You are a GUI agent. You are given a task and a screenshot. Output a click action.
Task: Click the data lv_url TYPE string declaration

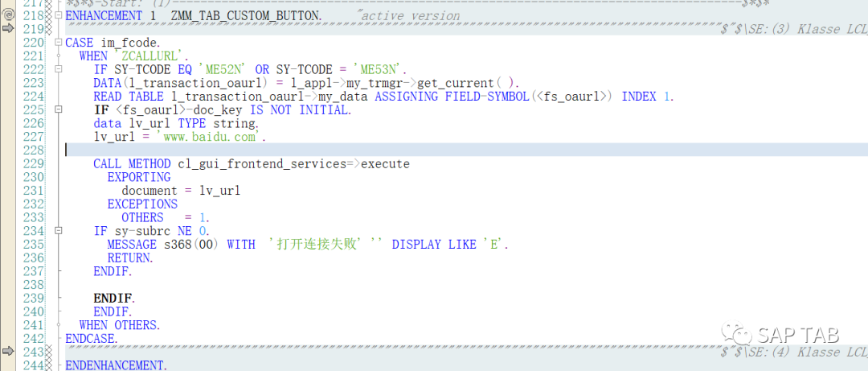coord(176,123)
